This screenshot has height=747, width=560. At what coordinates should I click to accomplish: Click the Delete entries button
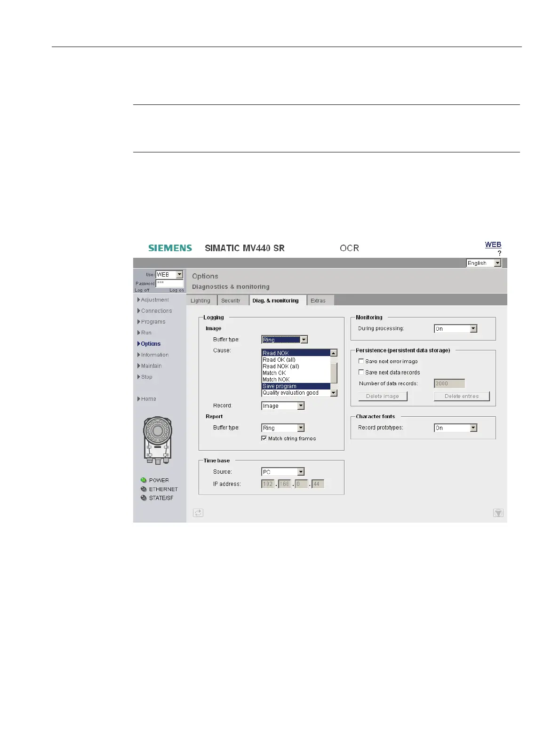click(462, 397)
